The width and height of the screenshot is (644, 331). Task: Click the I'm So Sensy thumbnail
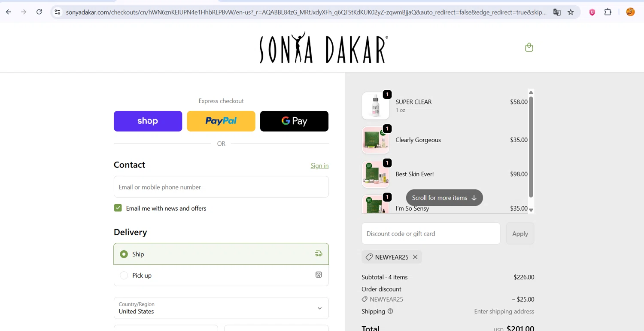click(376, 204)
